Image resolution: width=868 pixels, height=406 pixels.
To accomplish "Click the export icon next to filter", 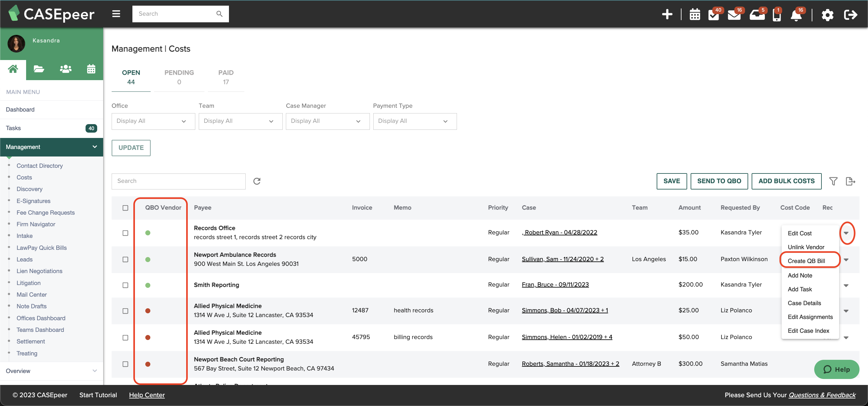I will [850, 181].
